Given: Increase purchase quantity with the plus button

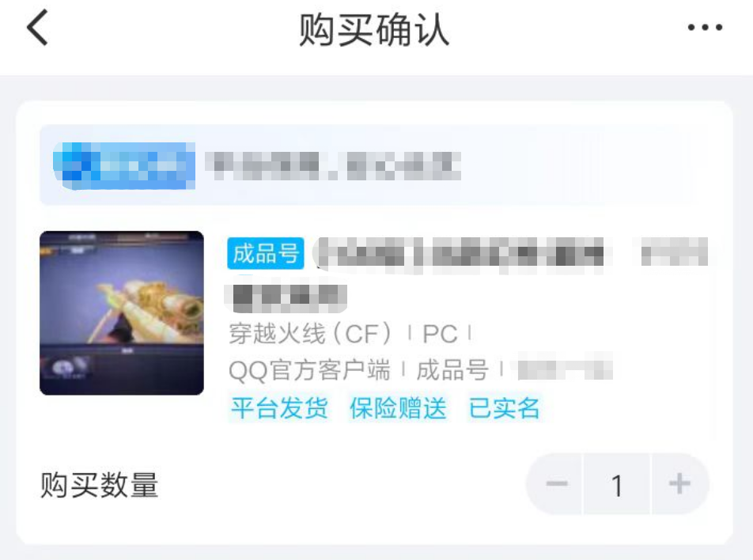Looking at the screenshot, I should point(679,483).
